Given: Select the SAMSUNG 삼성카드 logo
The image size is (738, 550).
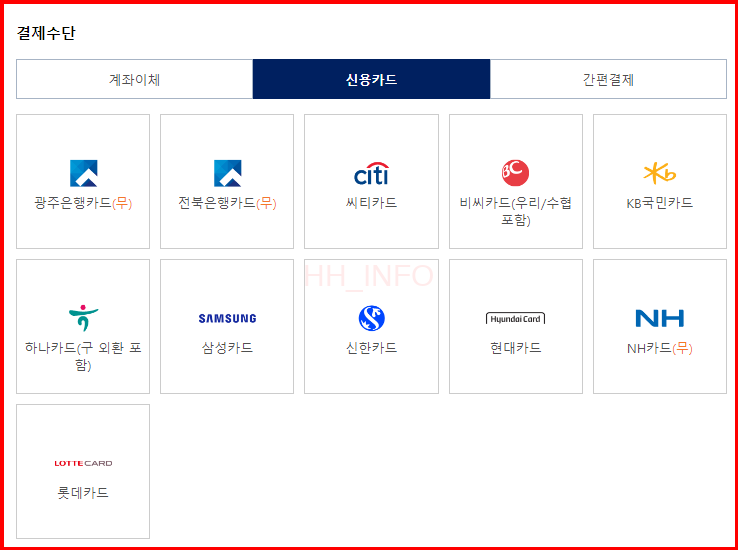Looking at the screenshot, I should [x=227, y=319].
